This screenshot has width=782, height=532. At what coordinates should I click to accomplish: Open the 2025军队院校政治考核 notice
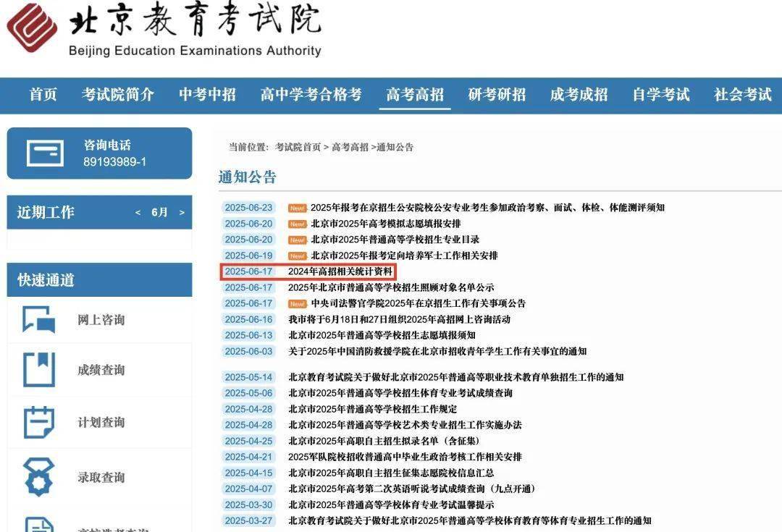(x=405, y=457)
